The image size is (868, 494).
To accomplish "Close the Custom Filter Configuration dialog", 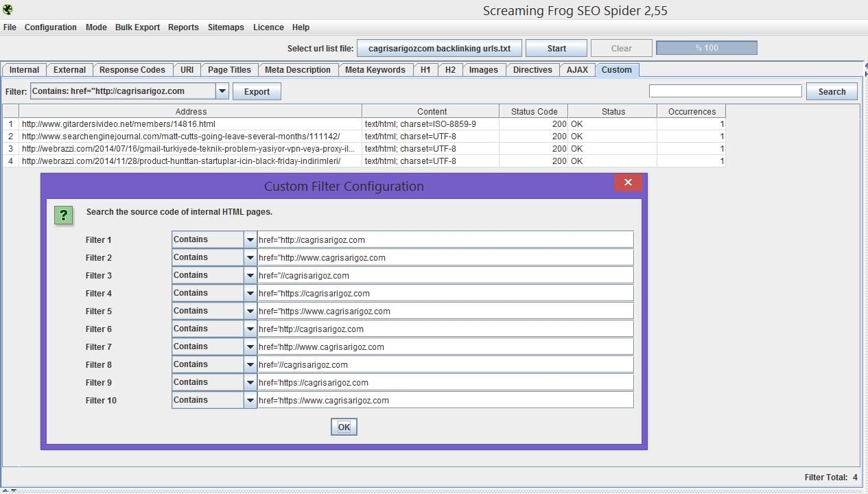I will (628, 183).
